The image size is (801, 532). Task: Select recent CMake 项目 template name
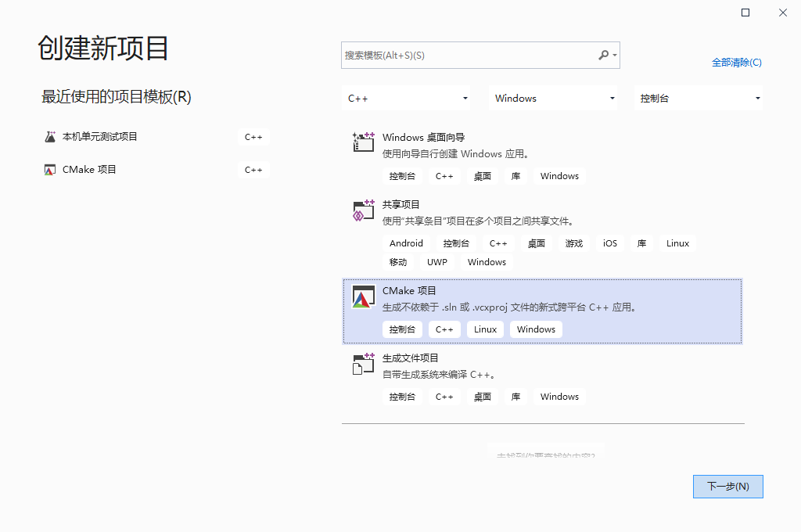[89, 170]
